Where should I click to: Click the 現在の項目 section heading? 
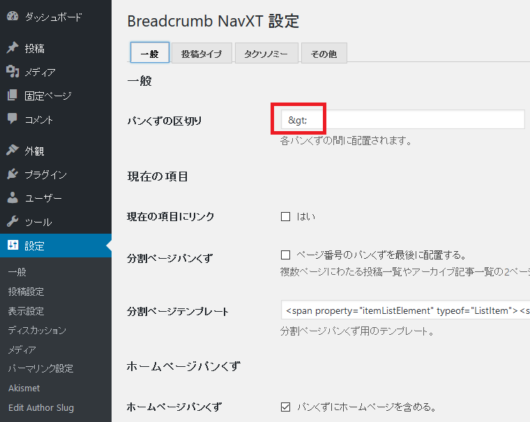[158, 177]
